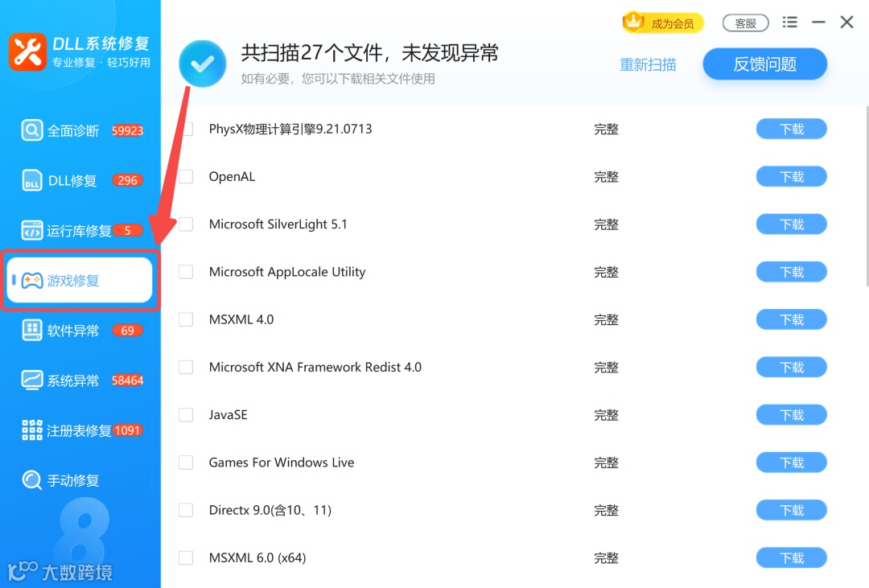Click the crown icon on 成为会员
Image resolution: width=869 pixels, height=588 pixels.
coord(633,22)
